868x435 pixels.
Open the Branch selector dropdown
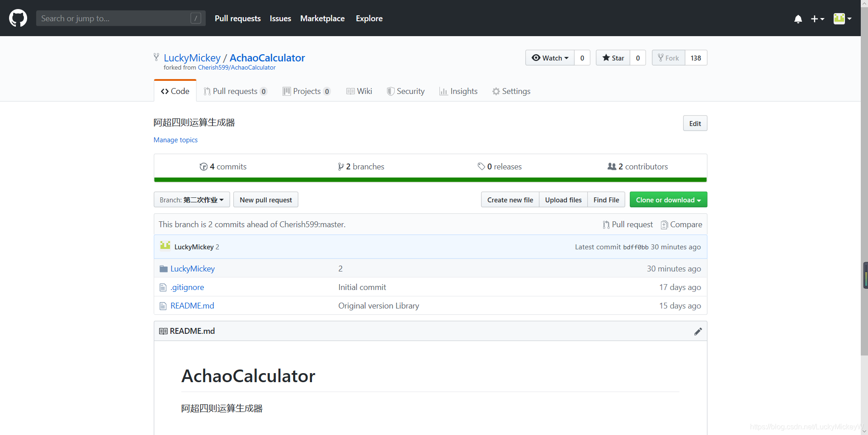(x=192, y=200)
